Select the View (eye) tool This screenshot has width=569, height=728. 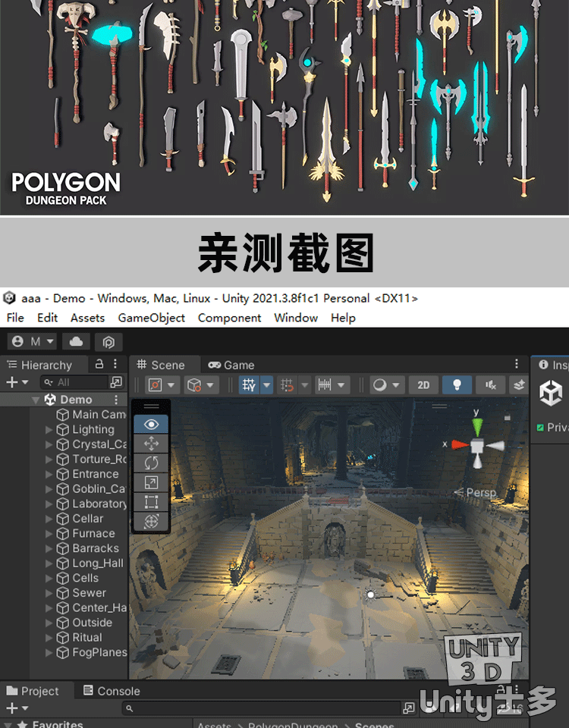coord(151,425)
